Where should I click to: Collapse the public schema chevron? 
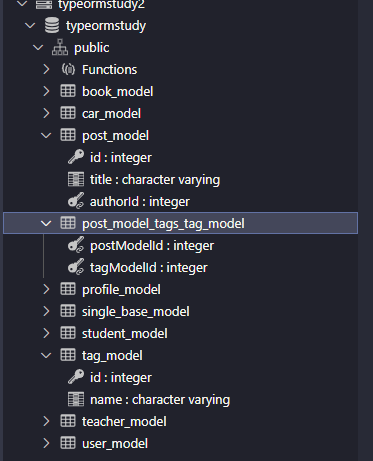point(38,47)
